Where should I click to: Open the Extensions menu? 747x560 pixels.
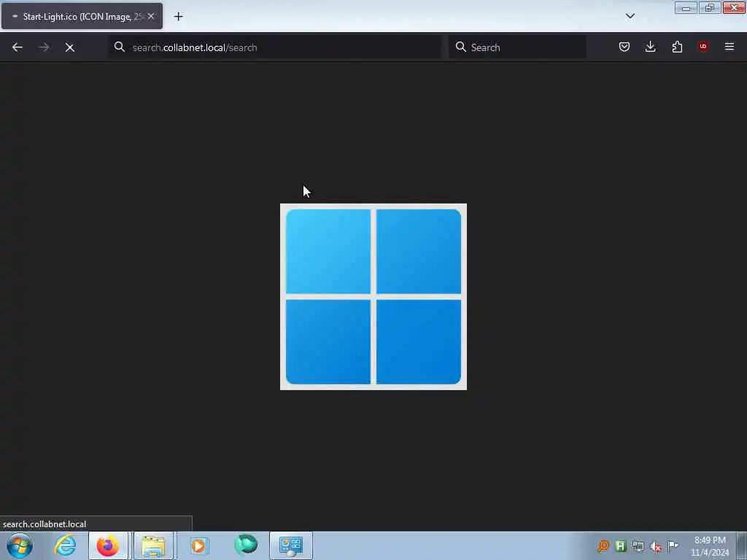pos(677,47)
